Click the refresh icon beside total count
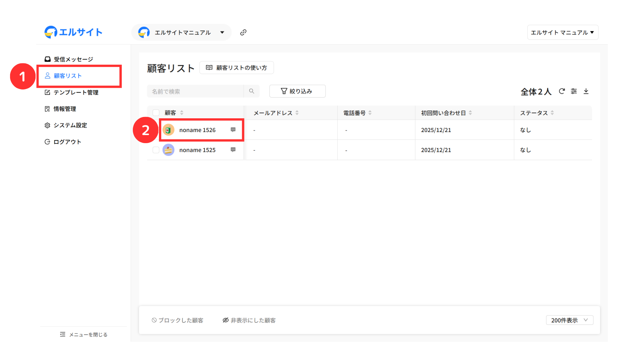The width and height of the screenshot is (644, 362). [x=562, y=91]
